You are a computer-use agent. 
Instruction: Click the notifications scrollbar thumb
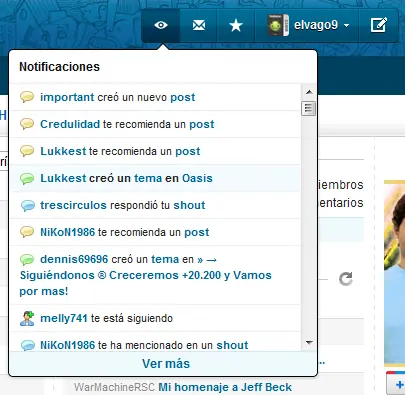[x=308, y=108]
